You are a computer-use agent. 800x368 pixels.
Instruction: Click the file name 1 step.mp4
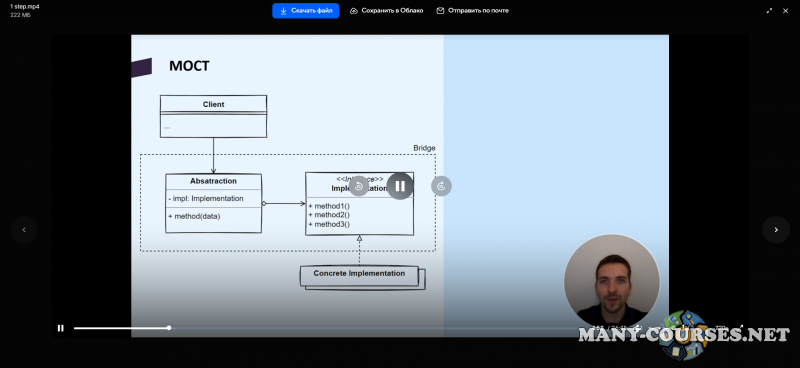(24, 7)
